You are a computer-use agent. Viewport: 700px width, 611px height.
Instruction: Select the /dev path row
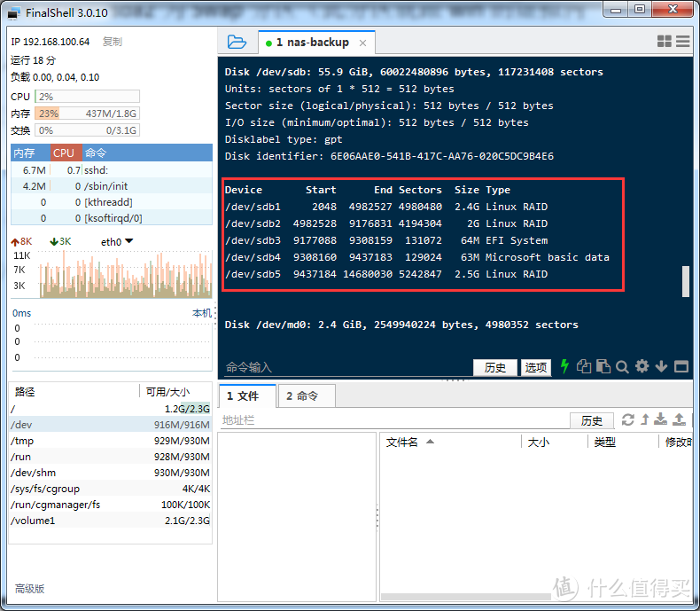(110, 425)
